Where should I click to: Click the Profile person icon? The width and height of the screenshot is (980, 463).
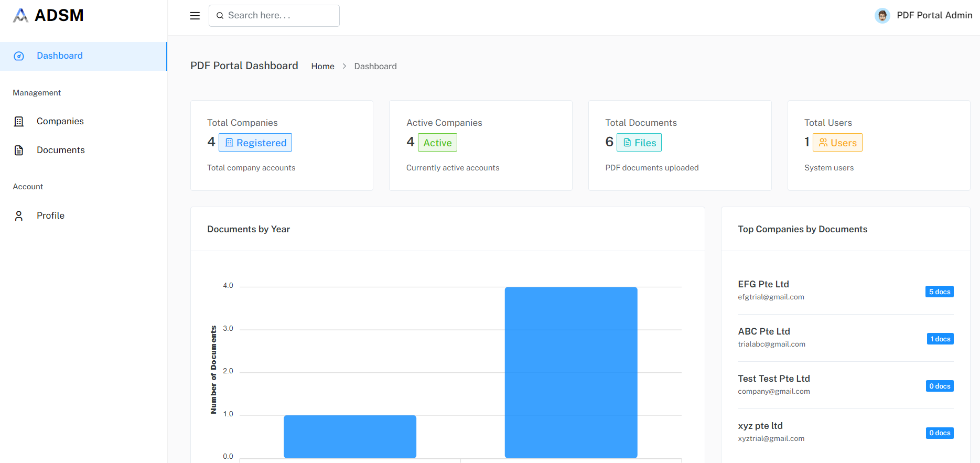coord(19,216)
